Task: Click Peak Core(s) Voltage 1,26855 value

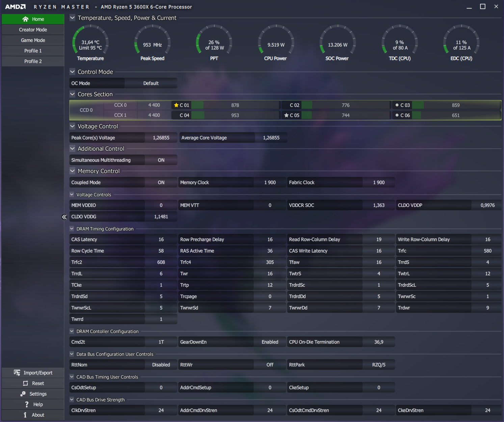Action: pos(161,138)
